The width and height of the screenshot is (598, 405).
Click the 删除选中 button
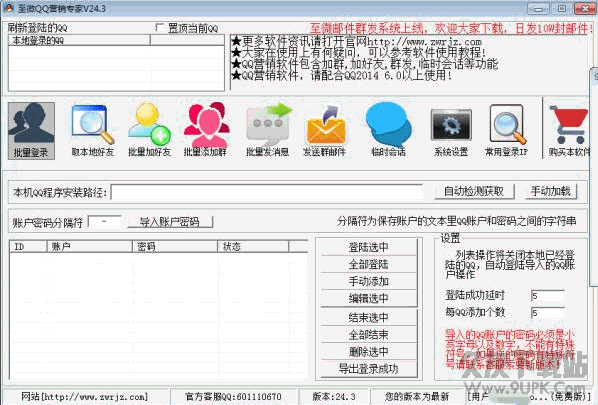[369, 352]
